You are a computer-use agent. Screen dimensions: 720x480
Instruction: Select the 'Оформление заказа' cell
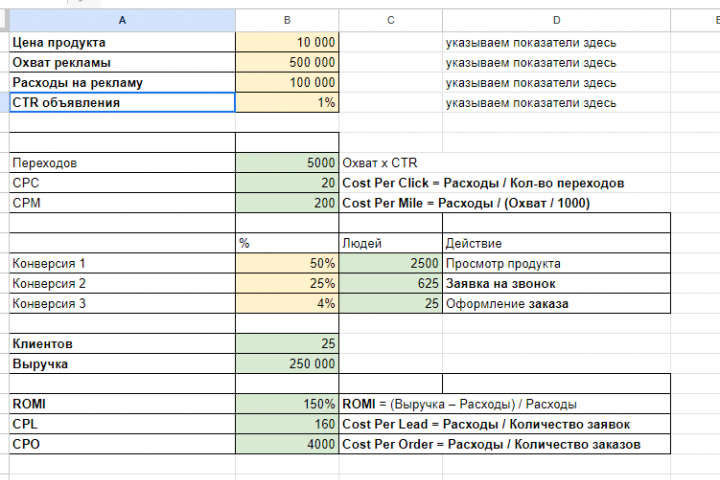pyautogui.click(x=557, y=303)
